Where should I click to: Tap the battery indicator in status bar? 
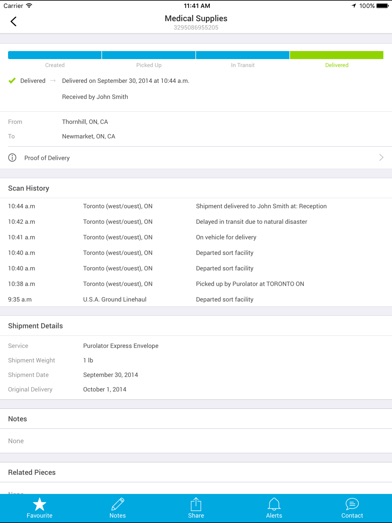(x=382, y=6)
